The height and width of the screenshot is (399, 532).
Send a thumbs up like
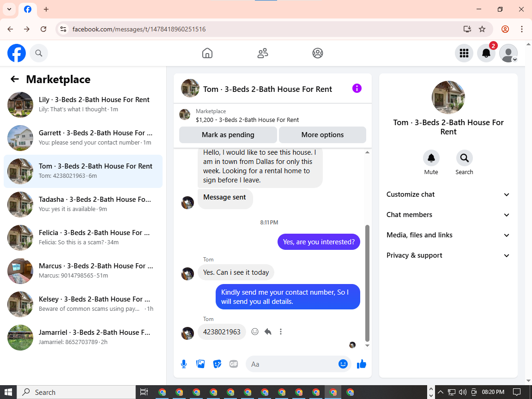[362, 364]
